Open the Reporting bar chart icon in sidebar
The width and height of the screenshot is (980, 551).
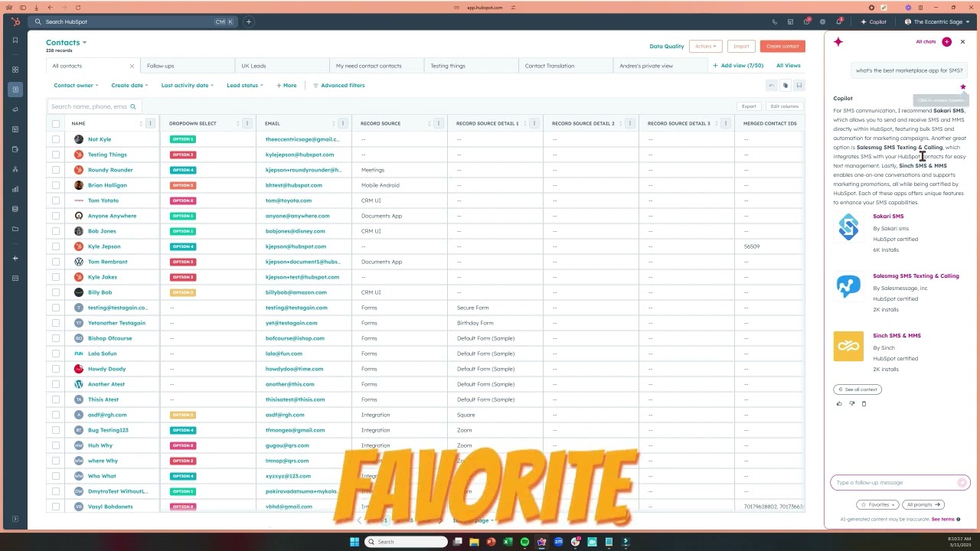tap(15, 189)
